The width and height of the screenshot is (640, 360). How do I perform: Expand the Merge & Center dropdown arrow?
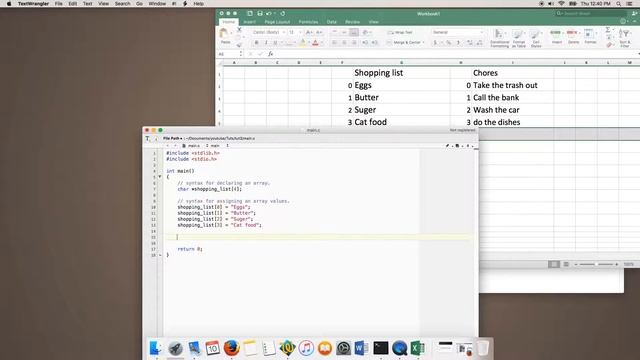click(x=423, y=42)
